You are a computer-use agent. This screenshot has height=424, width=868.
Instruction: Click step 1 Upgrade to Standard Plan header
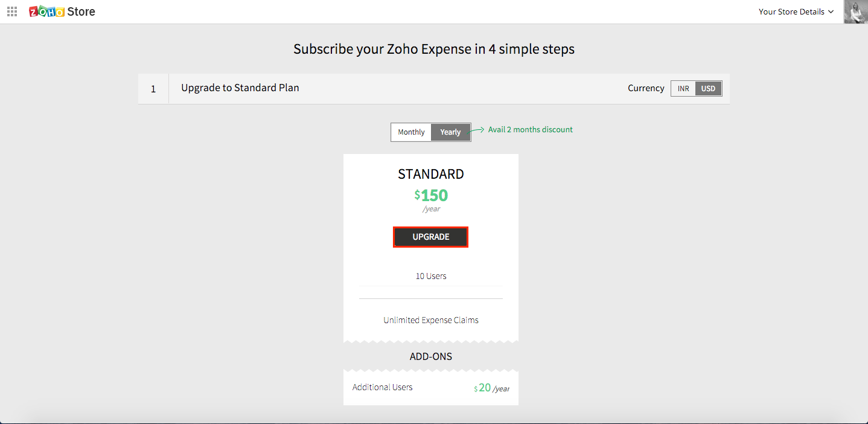point(240,88)
